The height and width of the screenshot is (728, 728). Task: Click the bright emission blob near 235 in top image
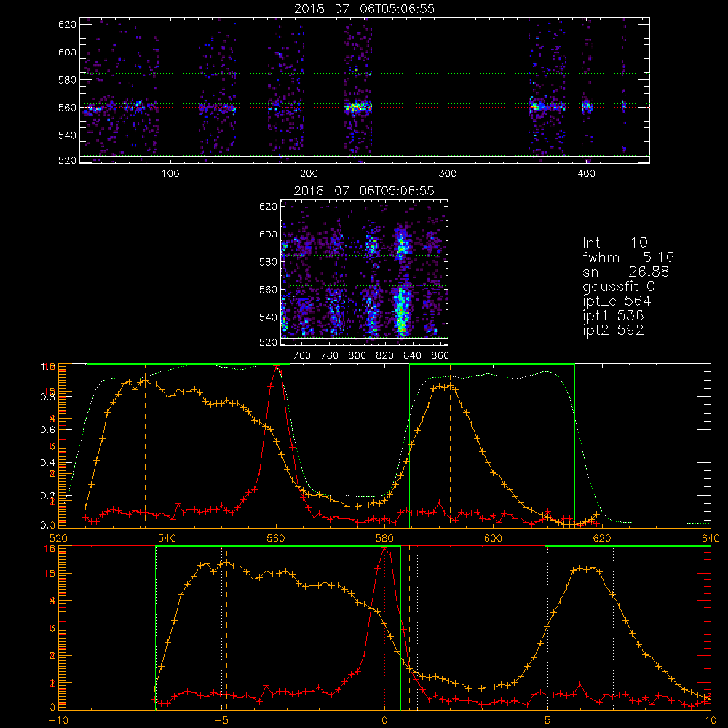tap(357, 108)
